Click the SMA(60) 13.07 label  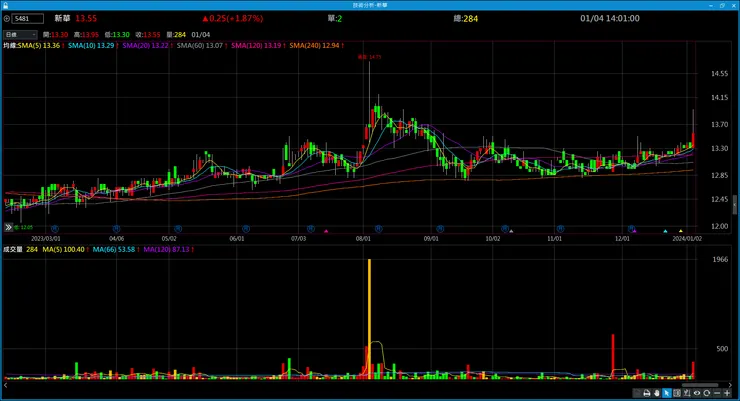(x=200, y=46)
